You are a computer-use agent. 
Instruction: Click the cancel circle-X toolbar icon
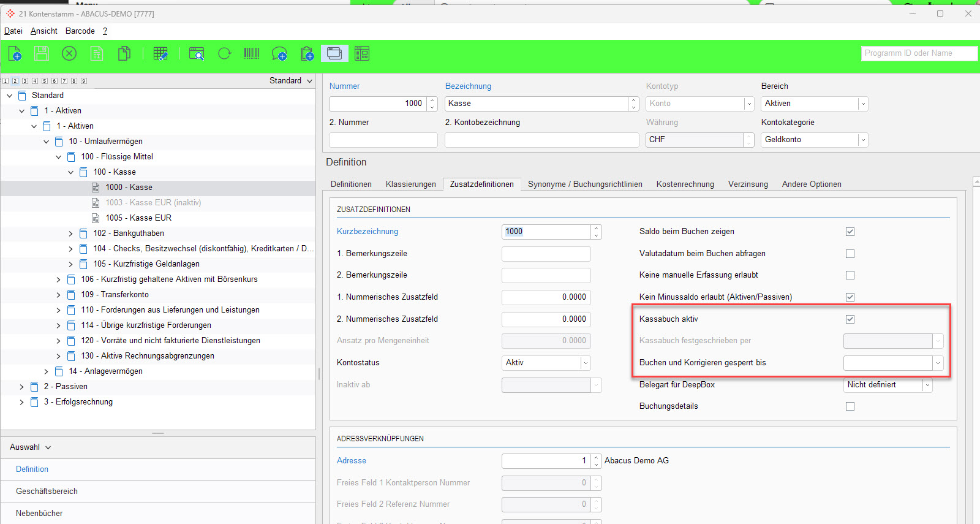tap(69, 54)
